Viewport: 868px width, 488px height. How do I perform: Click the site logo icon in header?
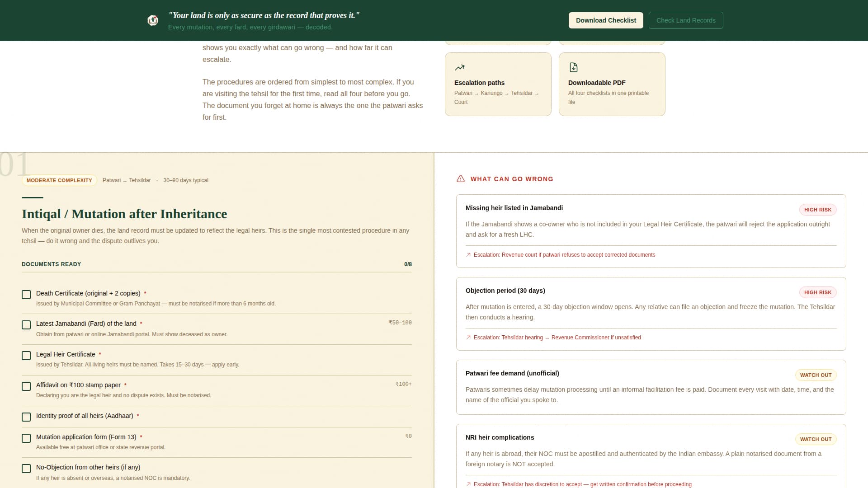coord(153,20)
